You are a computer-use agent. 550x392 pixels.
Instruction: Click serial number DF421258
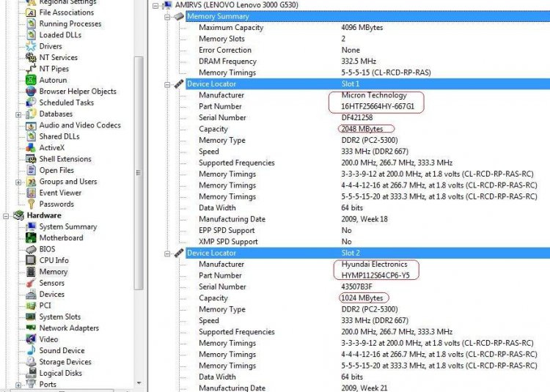(x=356, y=118)
